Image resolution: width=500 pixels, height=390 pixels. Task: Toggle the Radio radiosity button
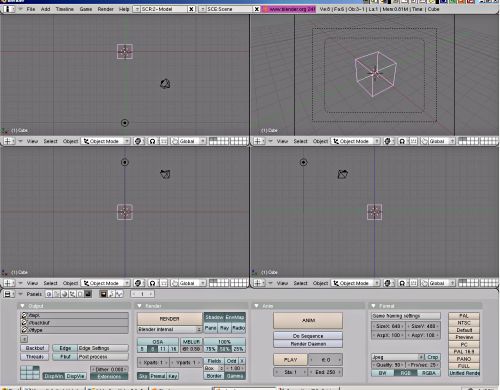[239, 328]
